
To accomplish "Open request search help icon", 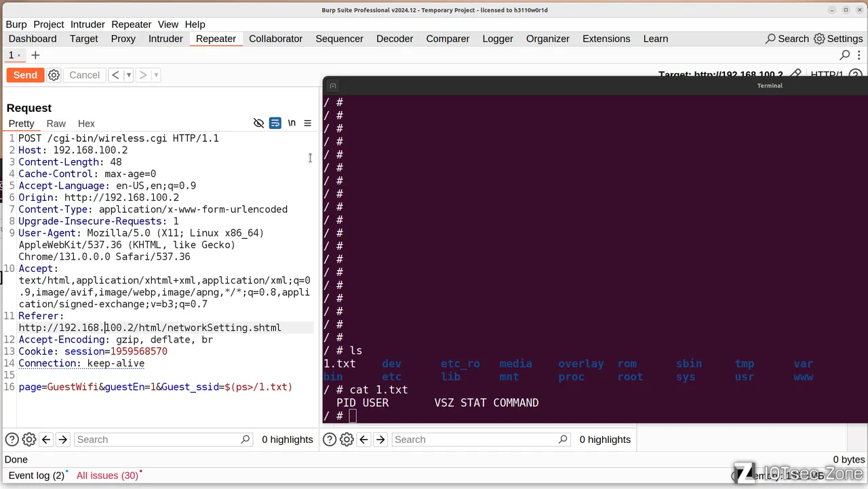I will tap(12, 439).
